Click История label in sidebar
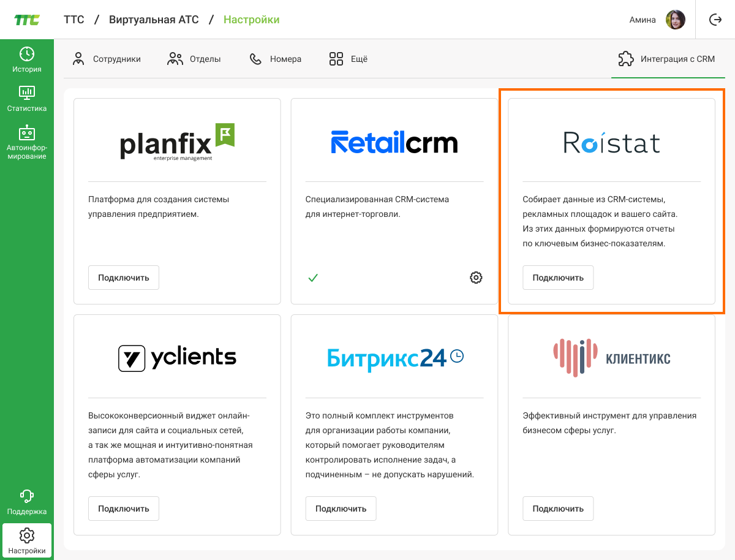 [27, 69]
